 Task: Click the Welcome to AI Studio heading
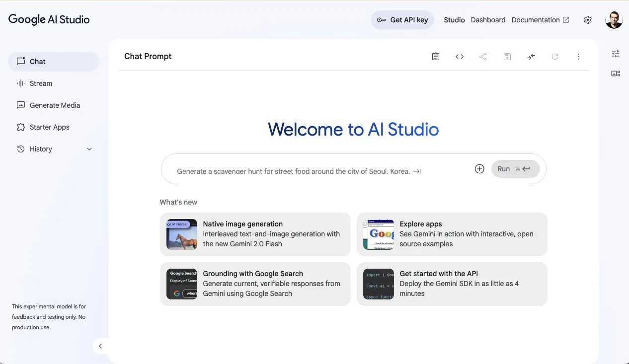coord(353,129)
